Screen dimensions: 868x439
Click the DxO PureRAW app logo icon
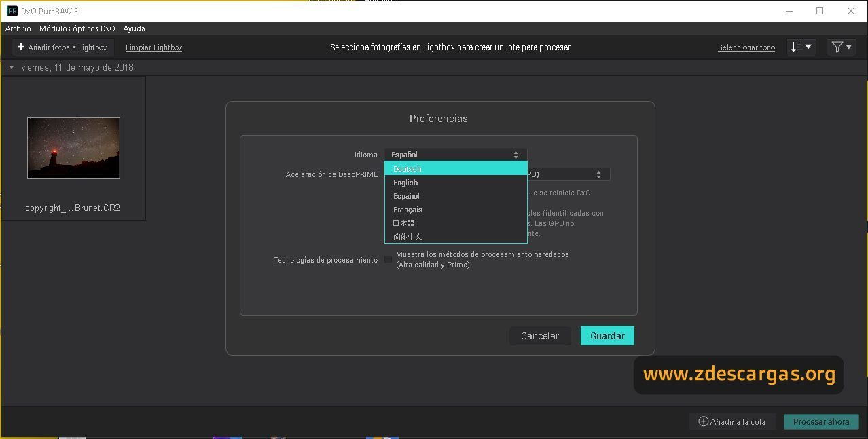pyautogui.click(x=12, y=11)
